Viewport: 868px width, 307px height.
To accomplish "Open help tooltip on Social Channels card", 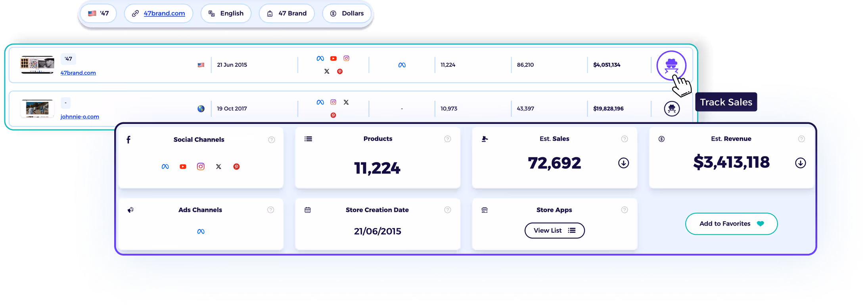I will coord(271,140).
